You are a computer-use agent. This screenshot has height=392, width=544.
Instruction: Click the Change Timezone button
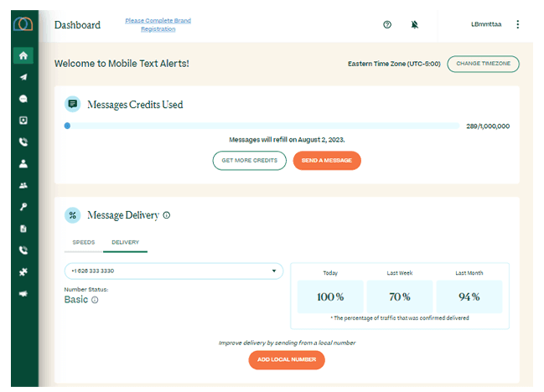pos(483,64)
